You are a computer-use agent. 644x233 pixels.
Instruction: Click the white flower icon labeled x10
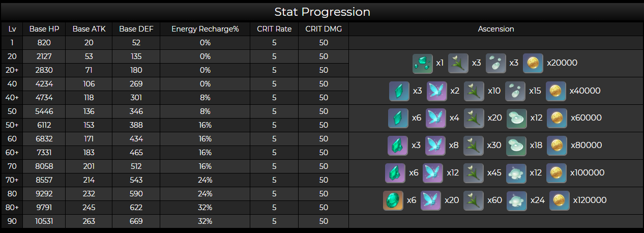[x=474, y=91]
